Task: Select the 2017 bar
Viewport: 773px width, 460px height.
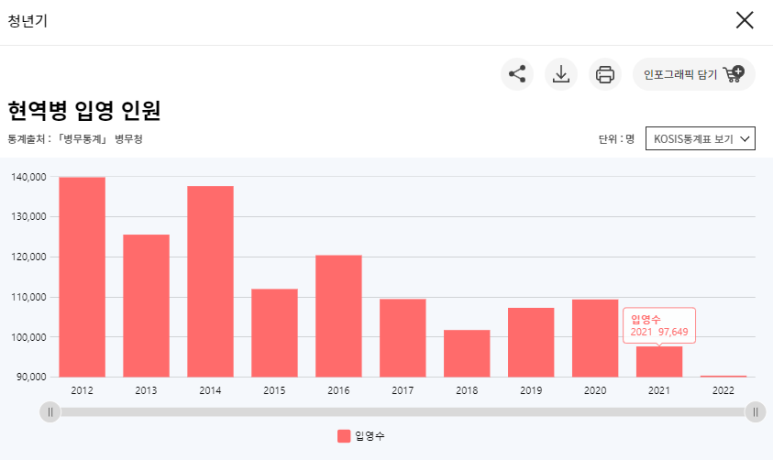Action: click(402, 338)
